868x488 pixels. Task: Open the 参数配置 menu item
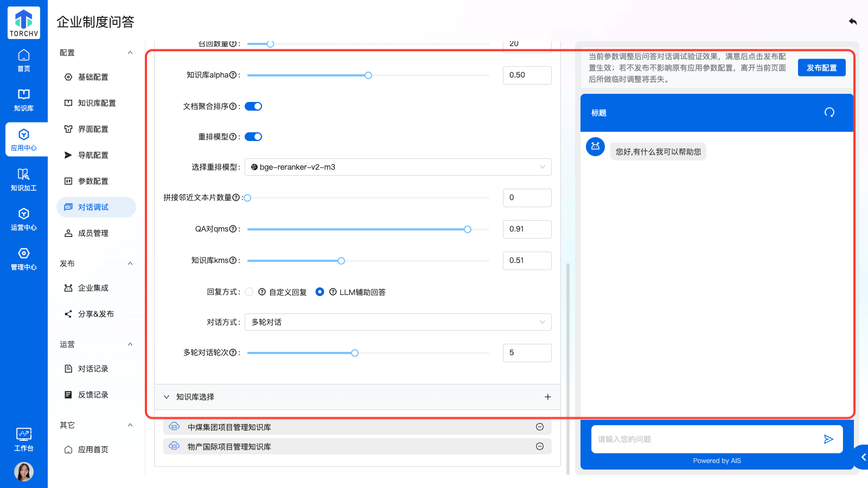(x=93, y=181)
